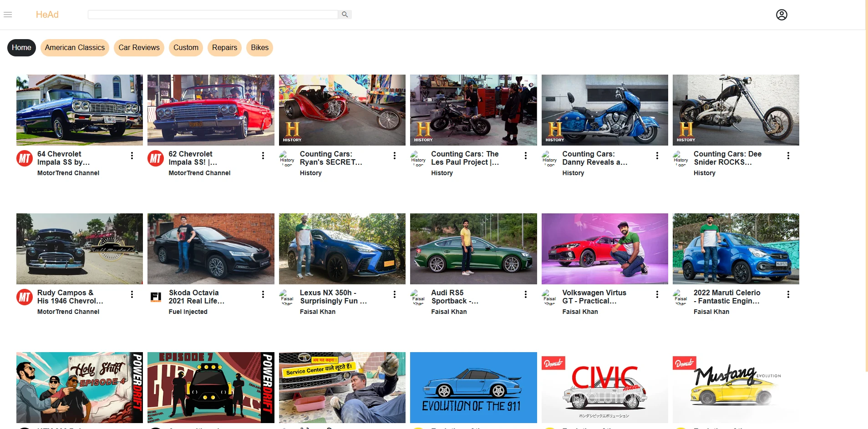Click Faisal Khan avatar beside Volkswagen Virtus
868x429 pixels.
[x=549, y=297]
